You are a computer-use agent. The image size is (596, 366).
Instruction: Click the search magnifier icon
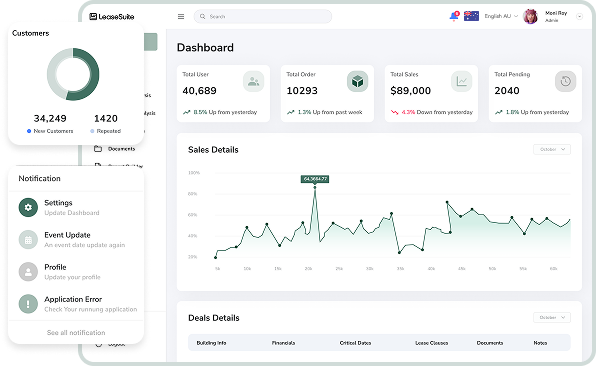coord(203,17)
